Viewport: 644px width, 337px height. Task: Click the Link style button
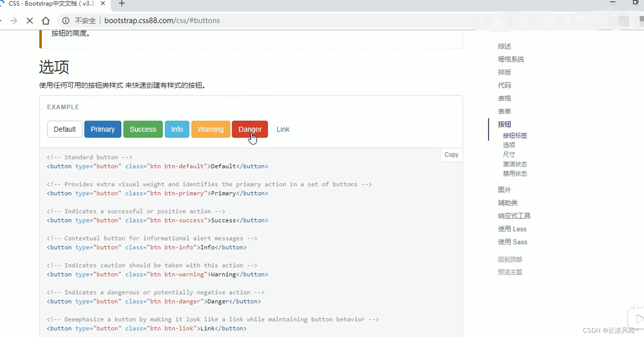283,129
